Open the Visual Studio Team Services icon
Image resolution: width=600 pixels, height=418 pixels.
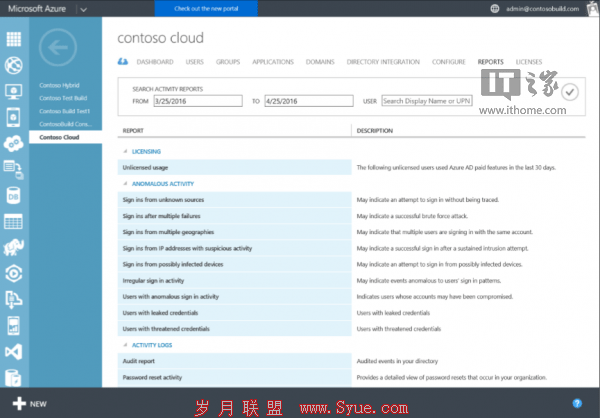coord(14,352)
